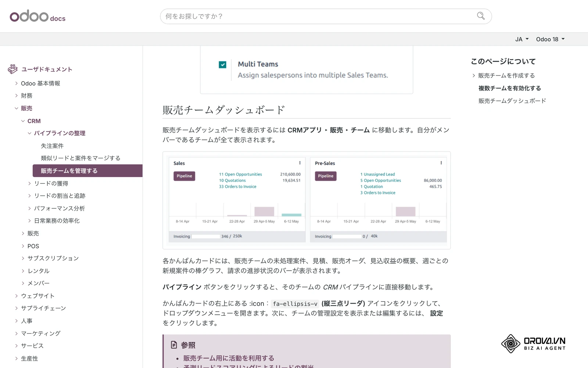
Task: Open the サプライチェーン section
Action: point(43,308)
